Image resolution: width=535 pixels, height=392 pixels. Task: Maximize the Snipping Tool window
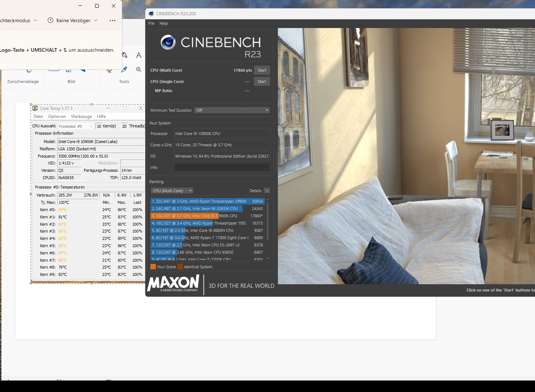[x=97, y=6]
